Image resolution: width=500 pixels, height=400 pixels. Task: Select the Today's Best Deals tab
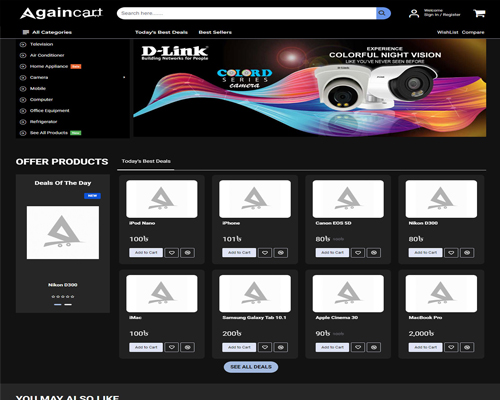click(x=146, y=161)
